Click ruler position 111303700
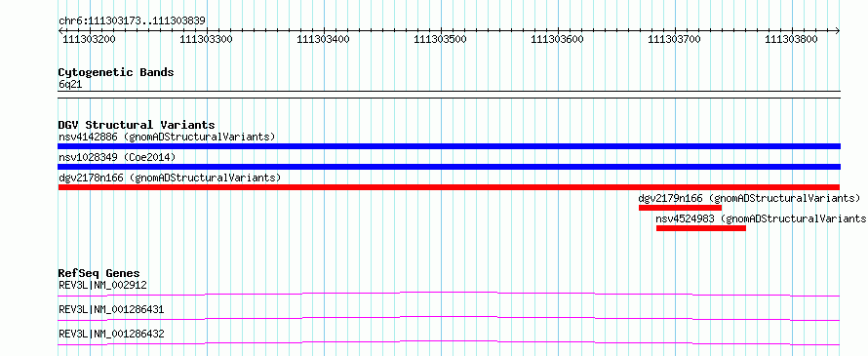 pos(674,39)
